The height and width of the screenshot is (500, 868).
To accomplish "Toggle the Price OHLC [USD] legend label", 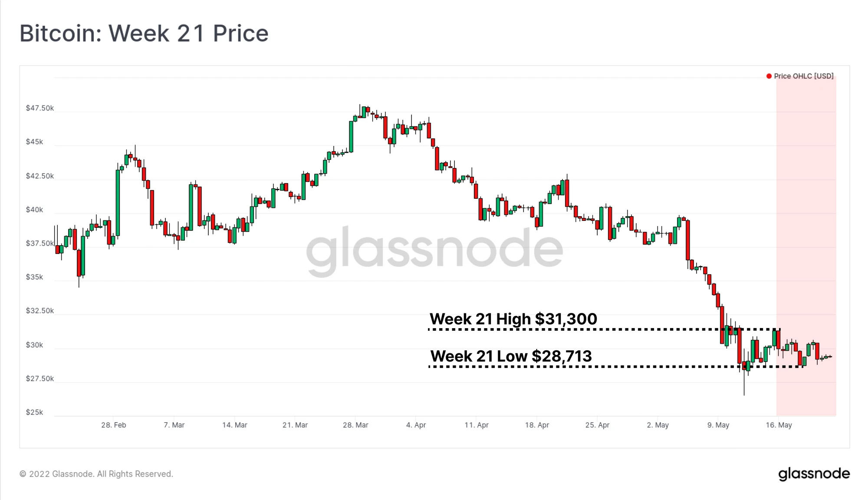I will click(804, 76).
